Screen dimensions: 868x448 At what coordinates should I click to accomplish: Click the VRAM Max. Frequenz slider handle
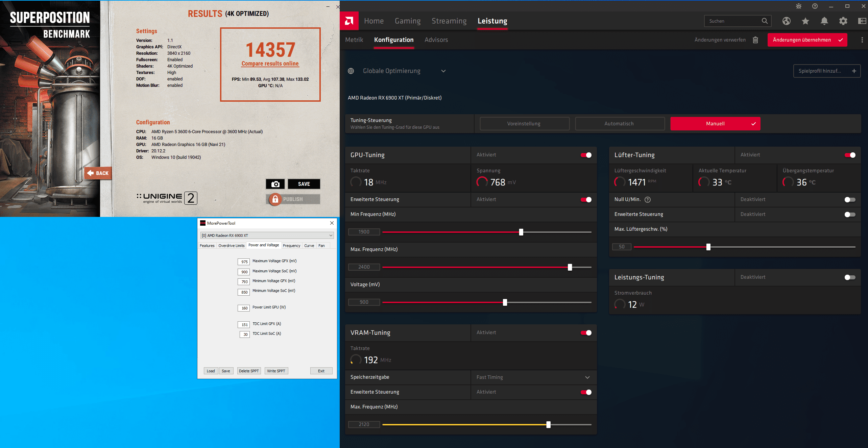click(x=549, y=425)
